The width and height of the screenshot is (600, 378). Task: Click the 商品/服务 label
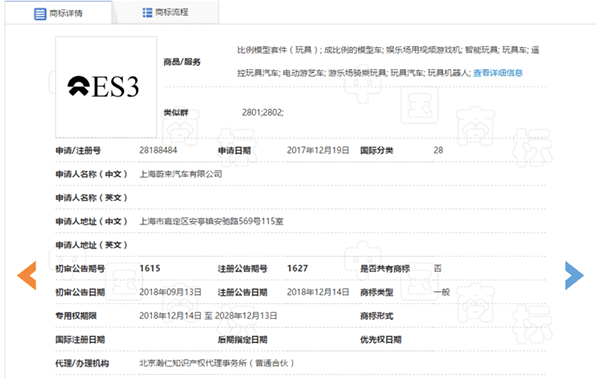tap(182, 62)
